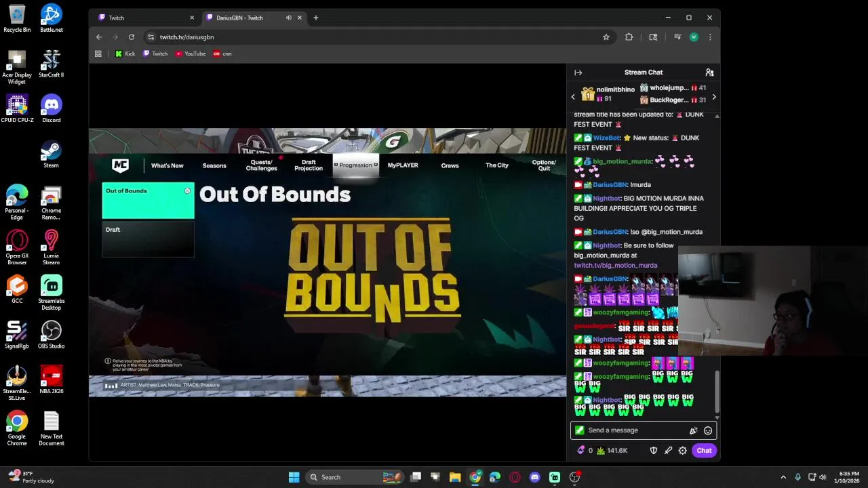The height and width of the screenshot is (488, 868).
Task: Select The City in game menu
Action: pos(497,165)
